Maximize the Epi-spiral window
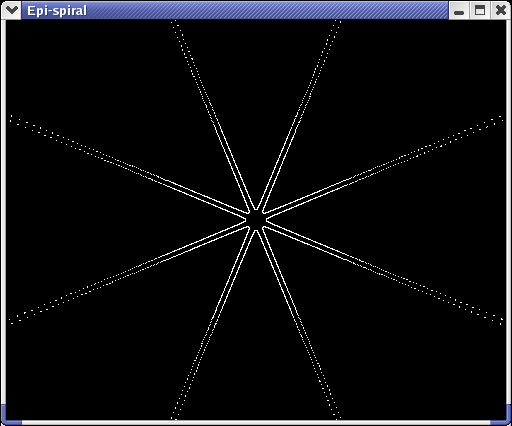512x426 pixels. [480, 11]
